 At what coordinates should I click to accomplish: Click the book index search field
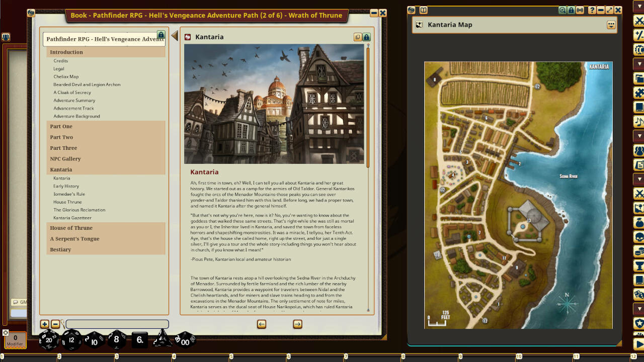click(x=117, y=324)
